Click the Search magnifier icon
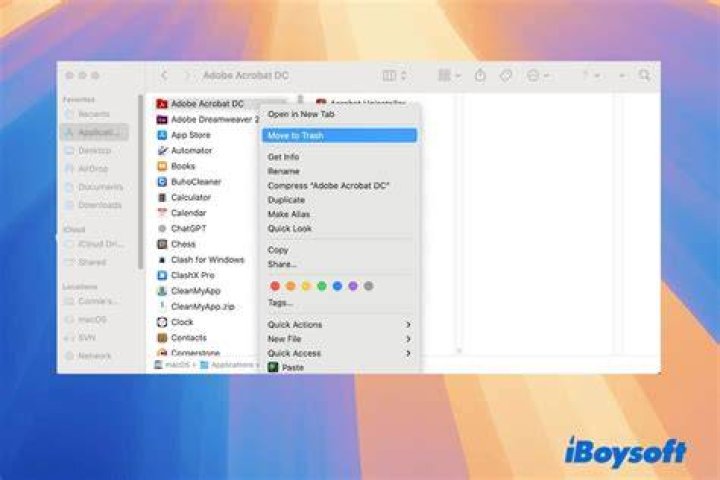 644,75
